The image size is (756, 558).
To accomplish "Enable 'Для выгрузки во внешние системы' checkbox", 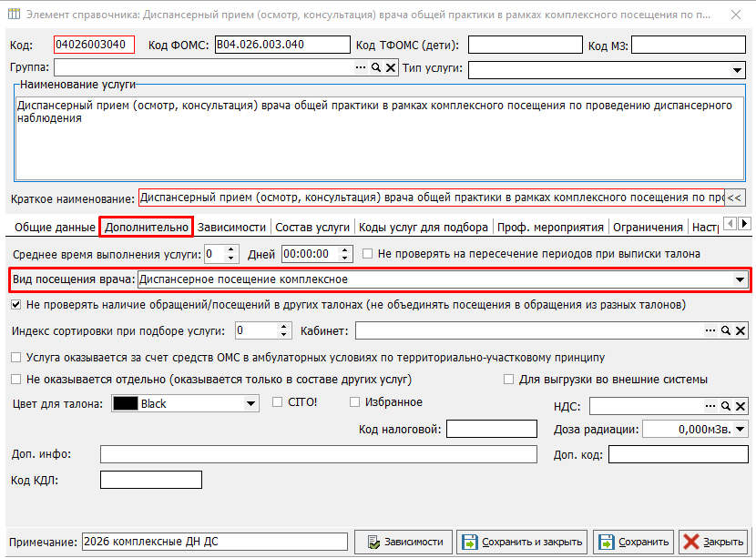I will click(x=508, y=380).
